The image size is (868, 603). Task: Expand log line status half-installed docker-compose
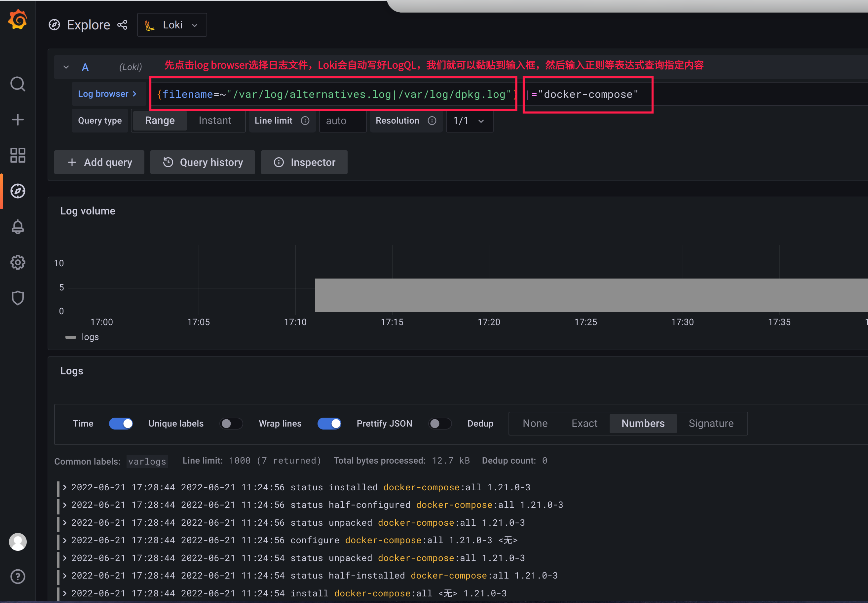(64, 576)
